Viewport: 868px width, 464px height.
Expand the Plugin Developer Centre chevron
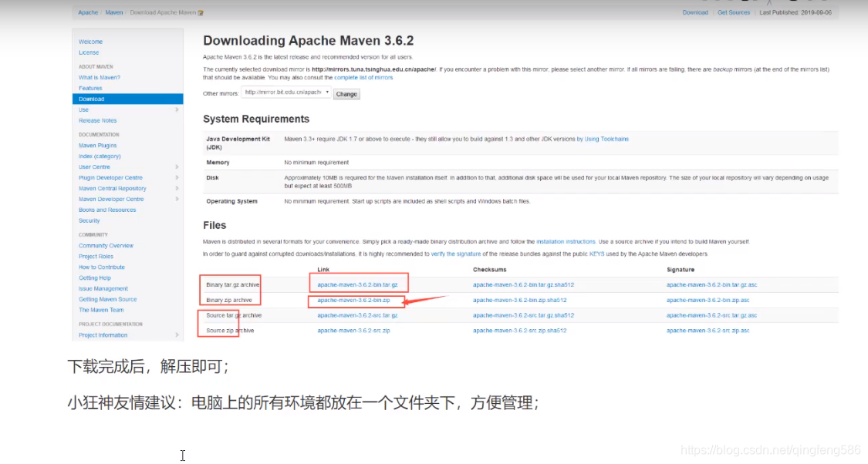(x=177, y=177)
